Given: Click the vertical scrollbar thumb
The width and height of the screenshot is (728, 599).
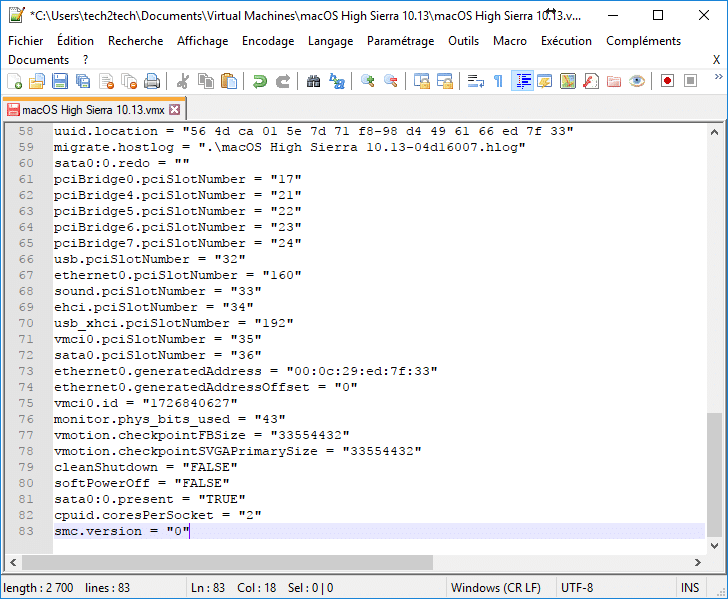Looking at the screenshot, I should tap(715, 475).
